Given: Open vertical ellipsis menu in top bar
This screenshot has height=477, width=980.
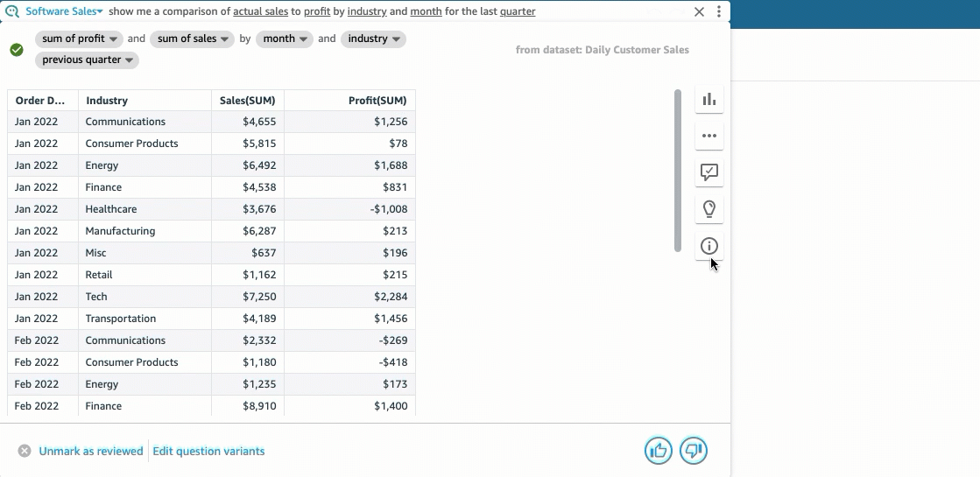Looking at the screenshot, I should pyautogui.click(x=719, y=12).
